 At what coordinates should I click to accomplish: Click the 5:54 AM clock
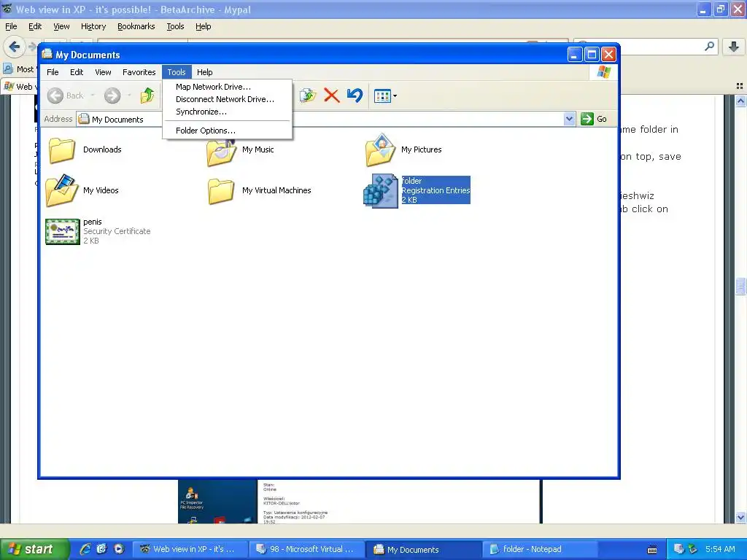(720, 549)
